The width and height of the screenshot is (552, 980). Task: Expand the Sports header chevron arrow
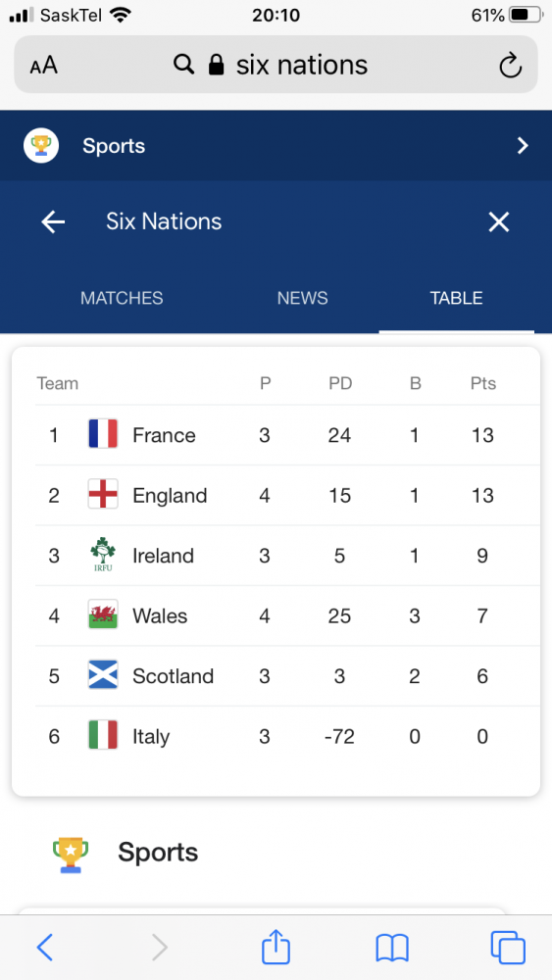coord(523,146)
